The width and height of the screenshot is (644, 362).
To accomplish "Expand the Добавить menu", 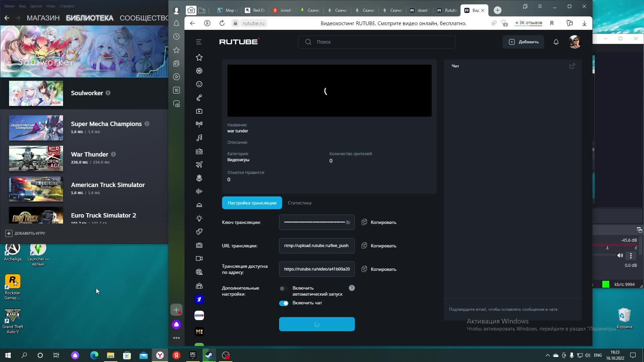I will (x=523, y=42).
